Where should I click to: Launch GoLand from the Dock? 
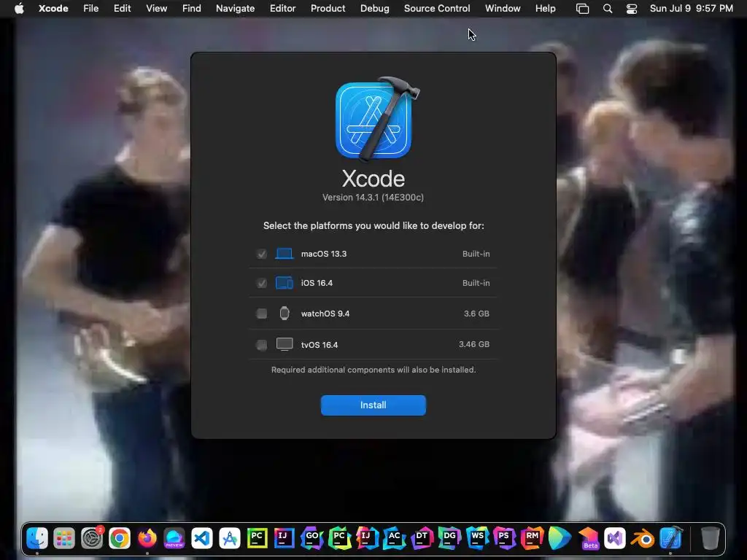[x=312, y=538]
